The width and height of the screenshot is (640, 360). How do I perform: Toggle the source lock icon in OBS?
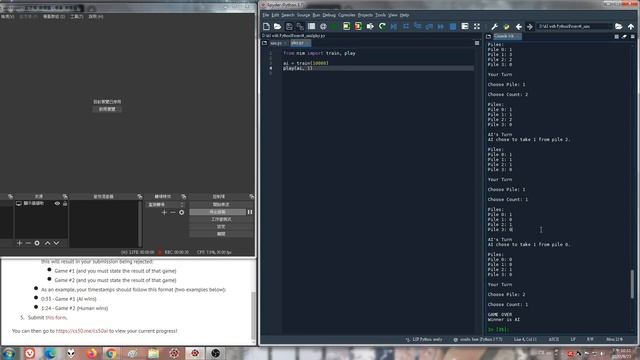pyautogui.click(x=65, y=203)
